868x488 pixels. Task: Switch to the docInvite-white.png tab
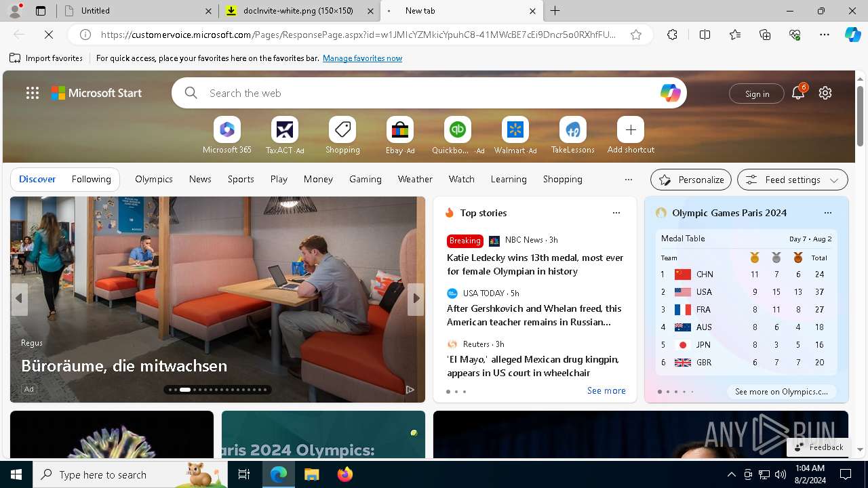[299, 11]
